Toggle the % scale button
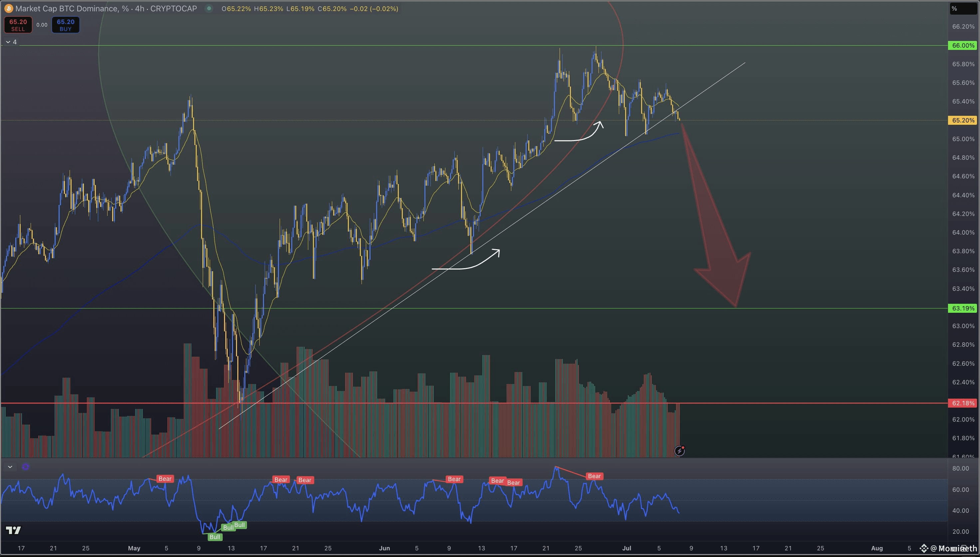 click(x=963, y=8)
